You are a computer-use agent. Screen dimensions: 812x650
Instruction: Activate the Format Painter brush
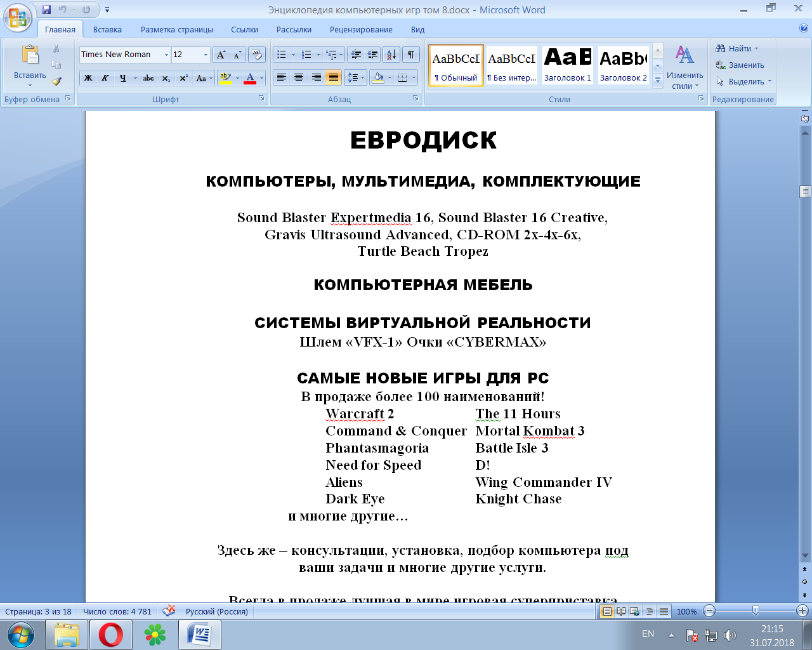coord(56,81)
